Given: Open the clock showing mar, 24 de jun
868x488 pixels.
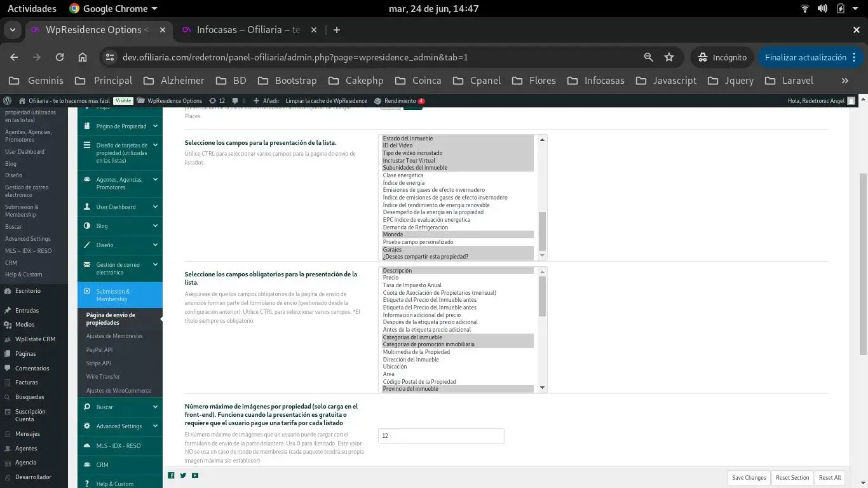Looking at the screenshot, I should pyautogui.click(x=433, y=9).
